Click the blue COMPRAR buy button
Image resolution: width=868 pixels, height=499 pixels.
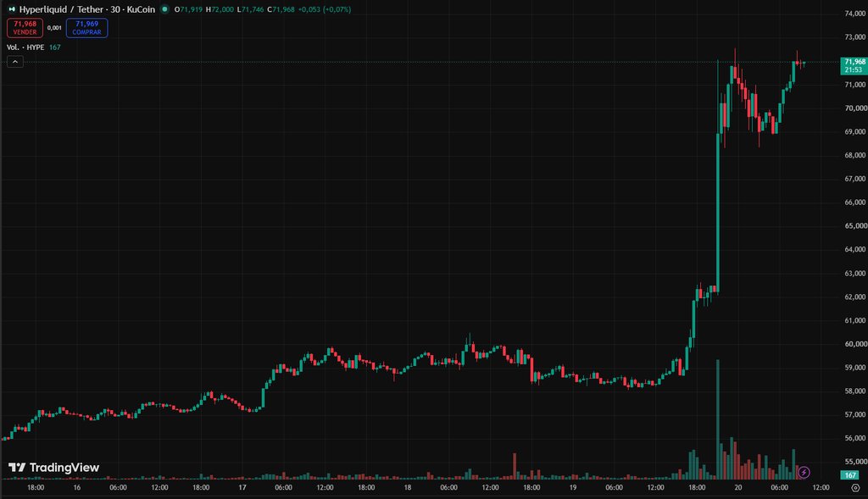point(87,28)
